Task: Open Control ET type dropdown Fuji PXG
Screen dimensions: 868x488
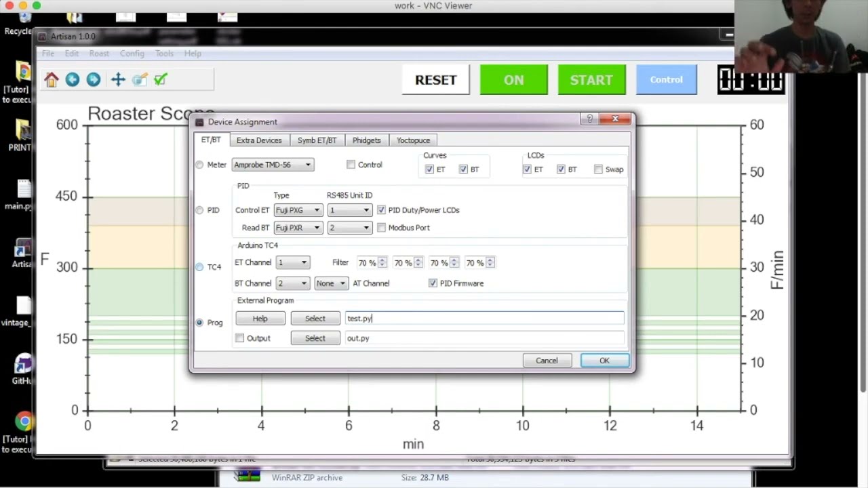Action: (298, 210)
